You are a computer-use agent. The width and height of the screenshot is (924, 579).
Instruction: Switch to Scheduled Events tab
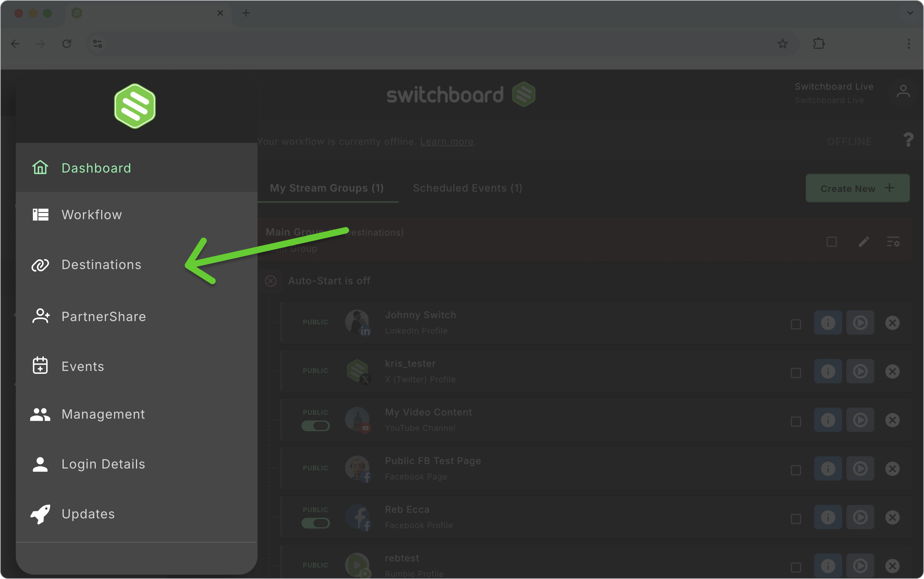[467, 188]
